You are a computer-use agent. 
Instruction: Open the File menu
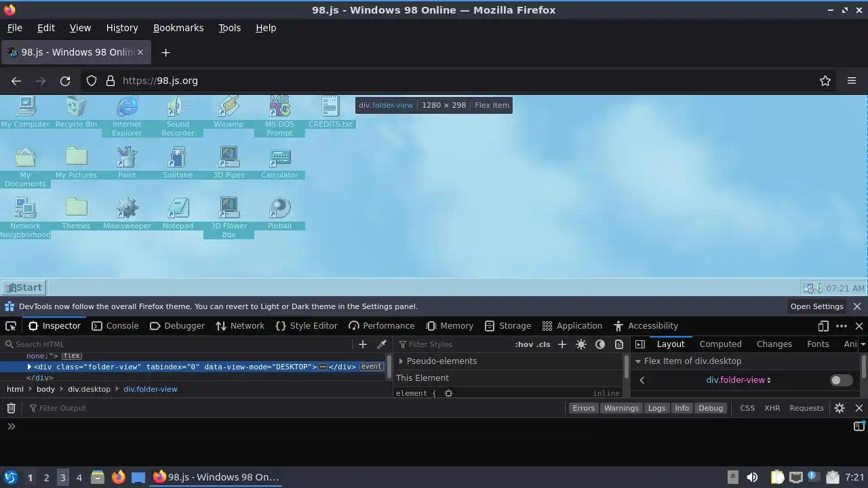click(x=14, y=28)
